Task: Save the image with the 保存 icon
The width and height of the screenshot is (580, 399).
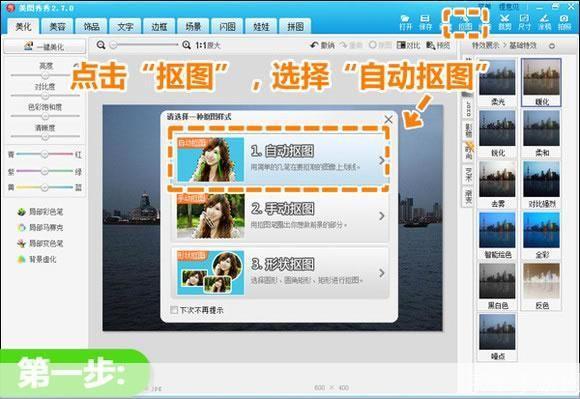Action: point(425,22)
